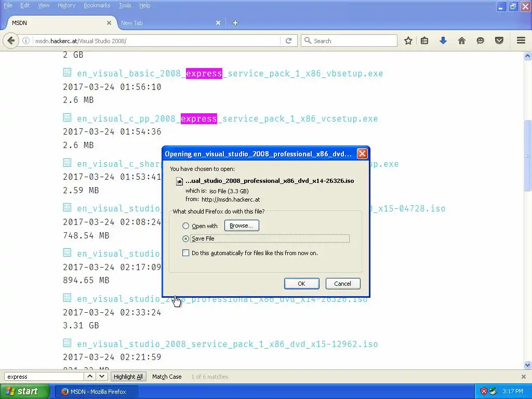
Task: Go to the Home page icon
Action: [462, 41]
